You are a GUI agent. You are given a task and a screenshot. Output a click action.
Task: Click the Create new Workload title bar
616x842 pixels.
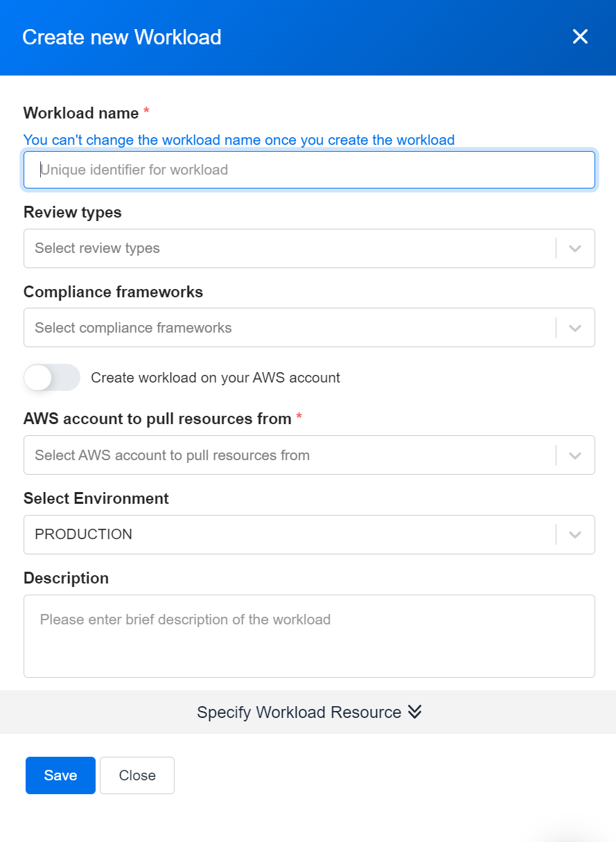pos(122,37)
